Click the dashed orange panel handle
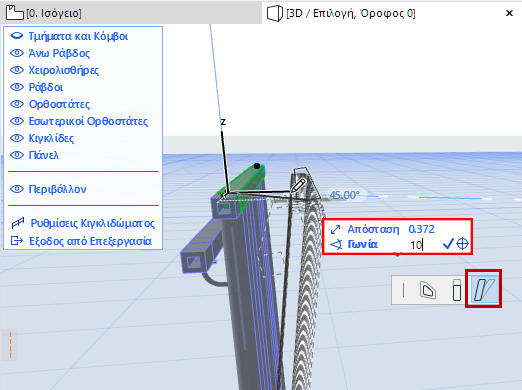This screenshot has height=390, width=522. (x=10, y=345)
